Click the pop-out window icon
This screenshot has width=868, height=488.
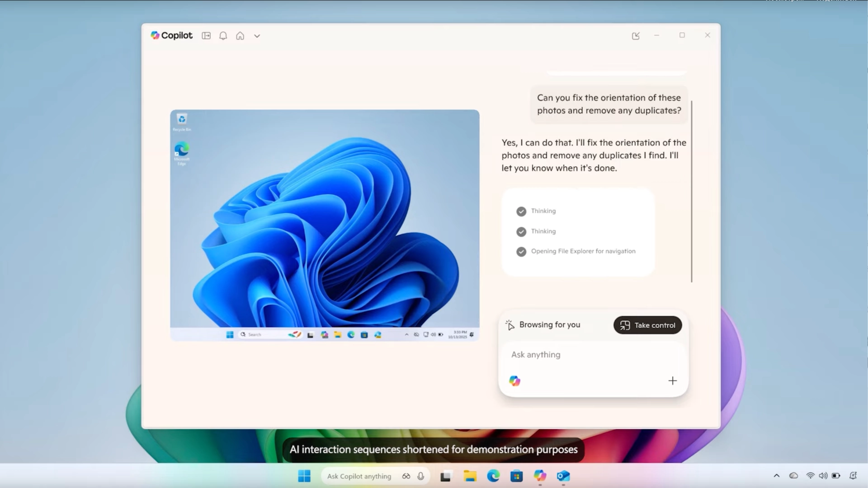tap(636, 36)
